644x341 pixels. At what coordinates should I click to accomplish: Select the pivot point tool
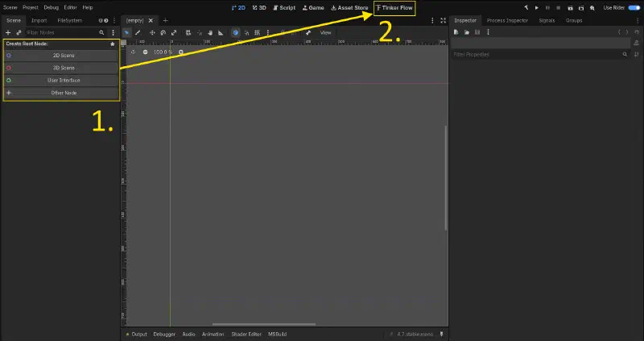click(x=199, y=32)
